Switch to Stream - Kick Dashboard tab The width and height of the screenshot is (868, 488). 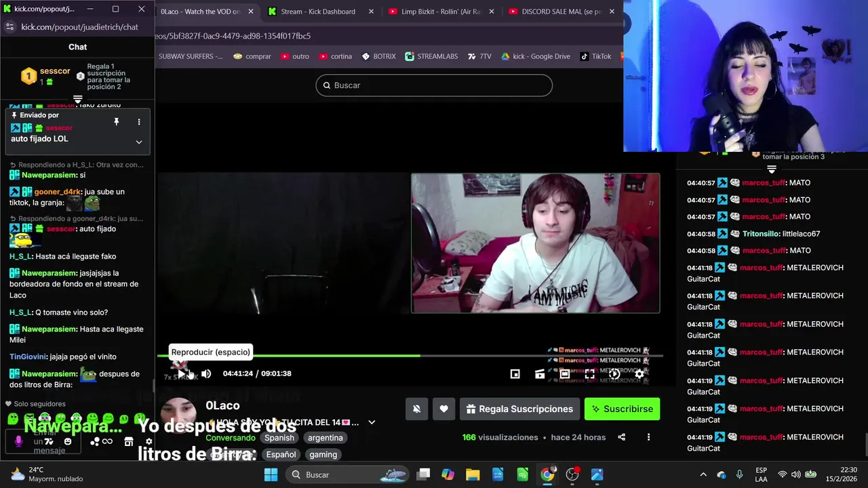[317, 12]
